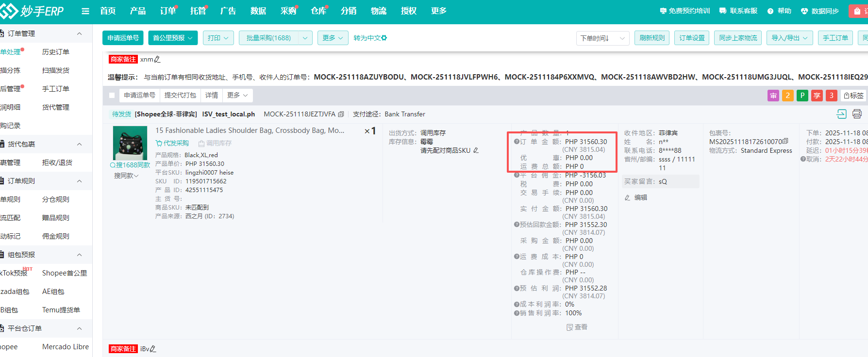This screenshot has height=357, width=868.
Task: Copy order number MOCK-251118JEZTJVFA via copy icon
Action: (341, 114)
